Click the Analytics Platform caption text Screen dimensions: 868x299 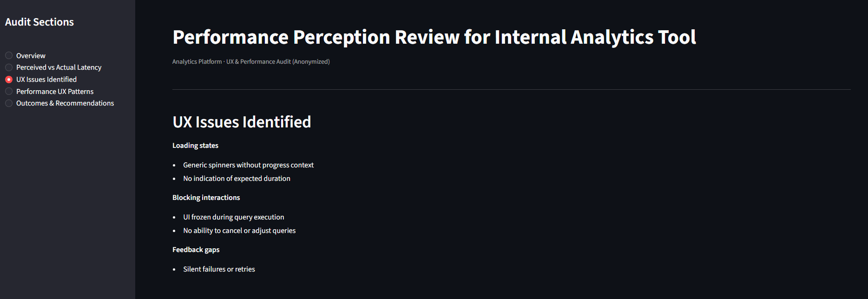(x=197, y=61)
